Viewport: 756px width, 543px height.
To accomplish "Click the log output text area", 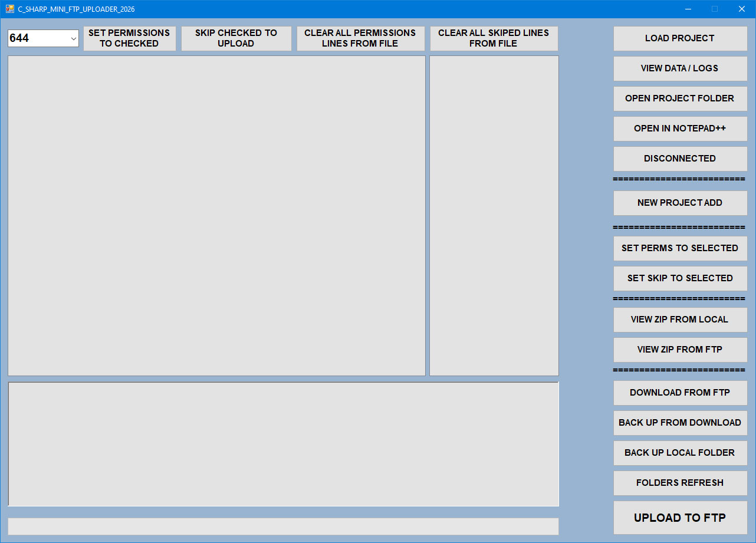I will click(x=283, y=444).
